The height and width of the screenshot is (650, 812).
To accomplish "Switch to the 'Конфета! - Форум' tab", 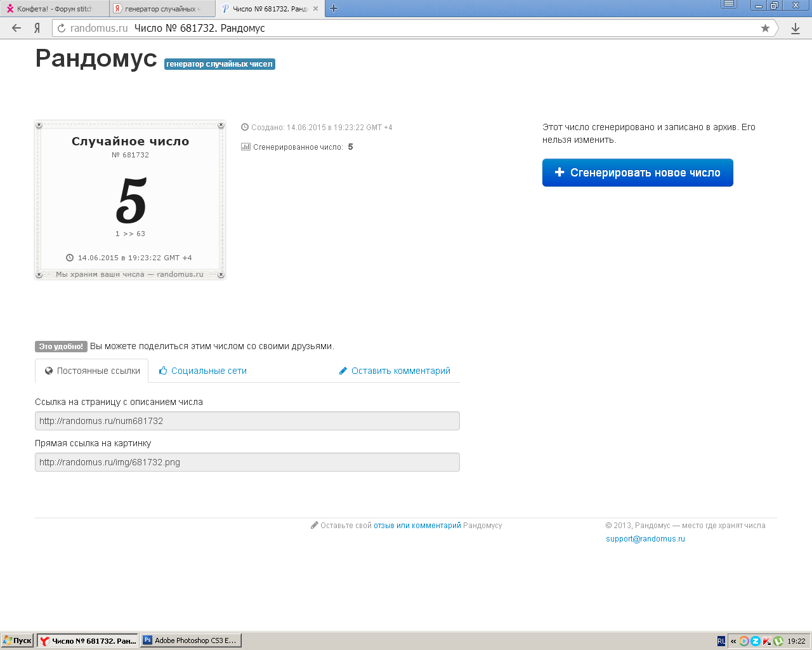I will [54, 9].
